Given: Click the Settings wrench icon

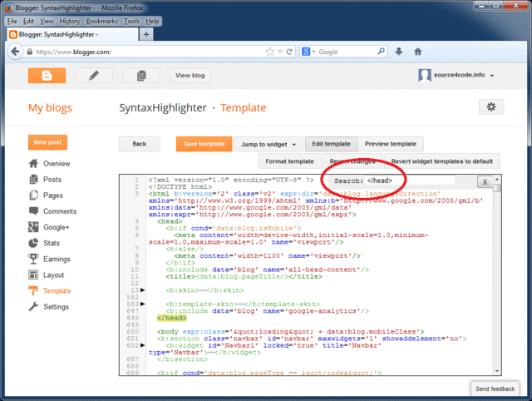Looking at the screenshot, I should click(x=33, y=307).
